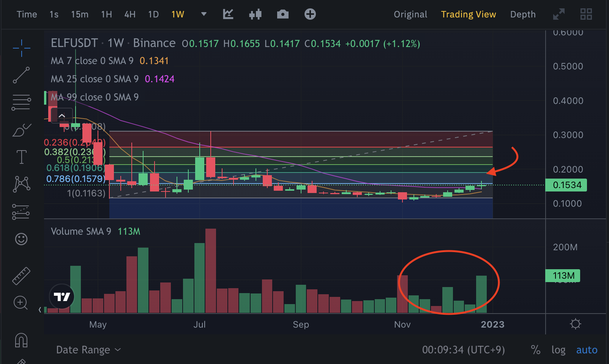Click the 1(0.1163) Fibonacci level label
Image resolution: width=609 pixels, height=364 pixels.
(86, 193)
